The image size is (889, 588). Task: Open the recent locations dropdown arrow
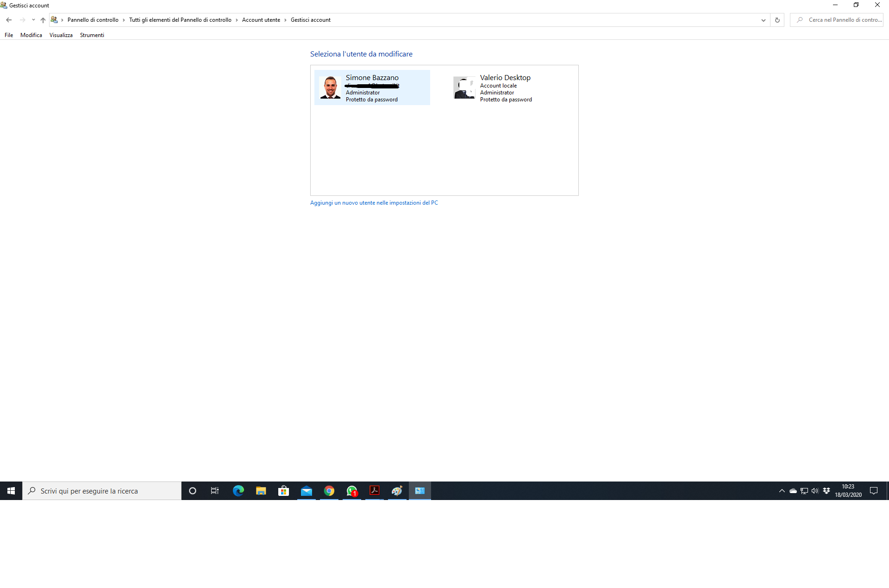point(33,20)
